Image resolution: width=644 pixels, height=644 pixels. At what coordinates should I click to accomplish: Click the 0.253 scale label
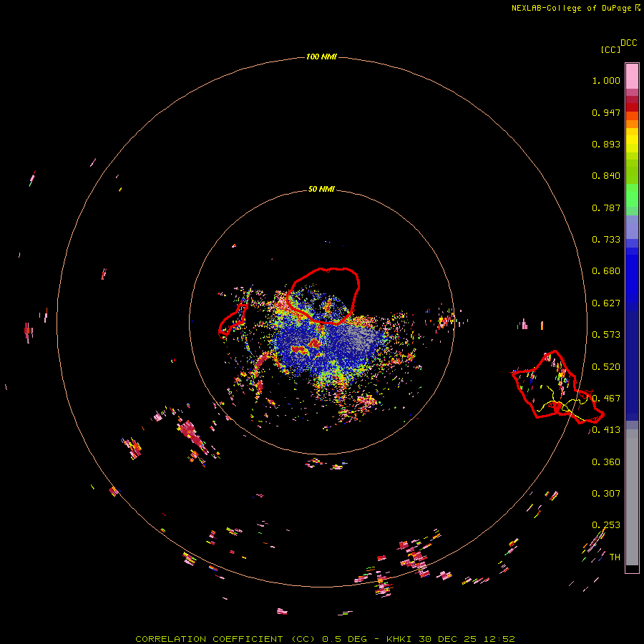point(606,525)
